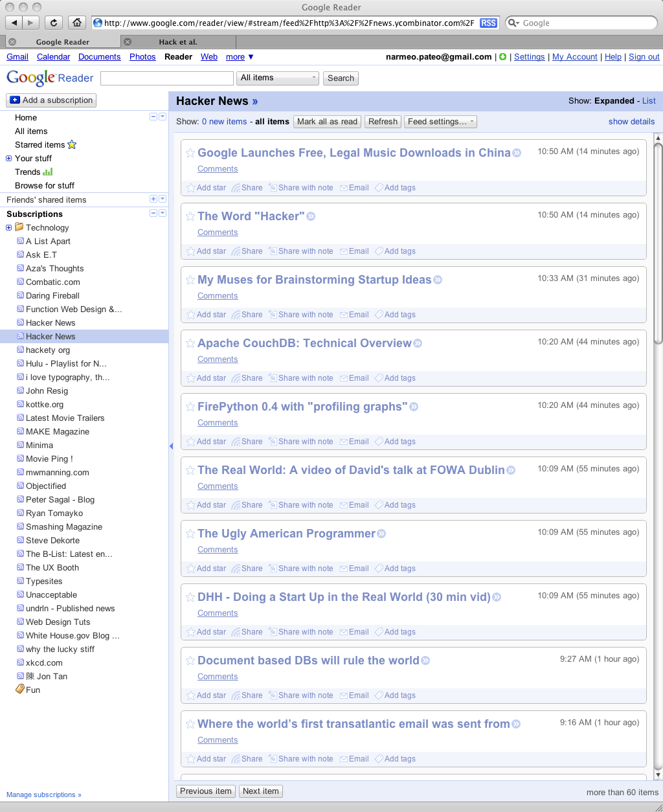Screen dimensions: 663x812
Task: Expand Friends' shared items plus button
Action: (x=153, y=199)
